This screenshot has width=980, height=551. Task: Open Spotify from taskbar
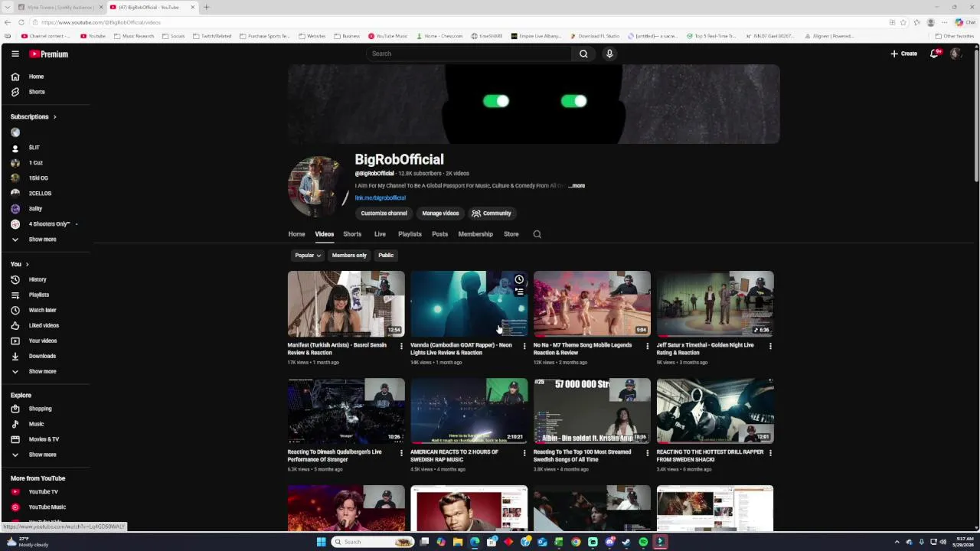click(643, 542)
